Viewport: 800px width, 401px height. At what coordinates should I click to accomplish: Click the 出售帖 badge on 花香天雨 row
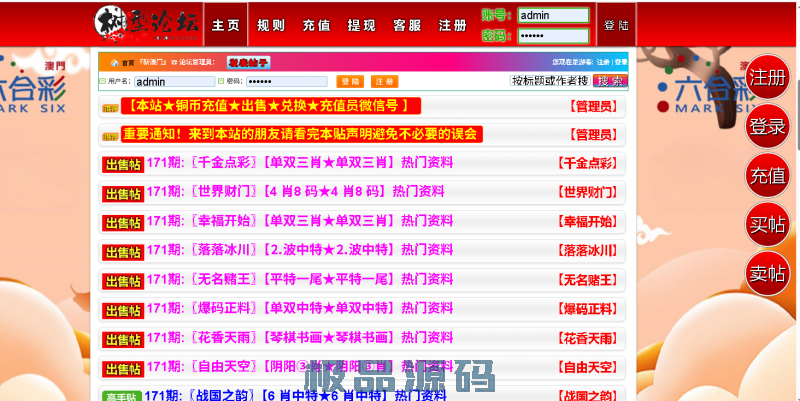pyautogui.click(x=123, y=339)
